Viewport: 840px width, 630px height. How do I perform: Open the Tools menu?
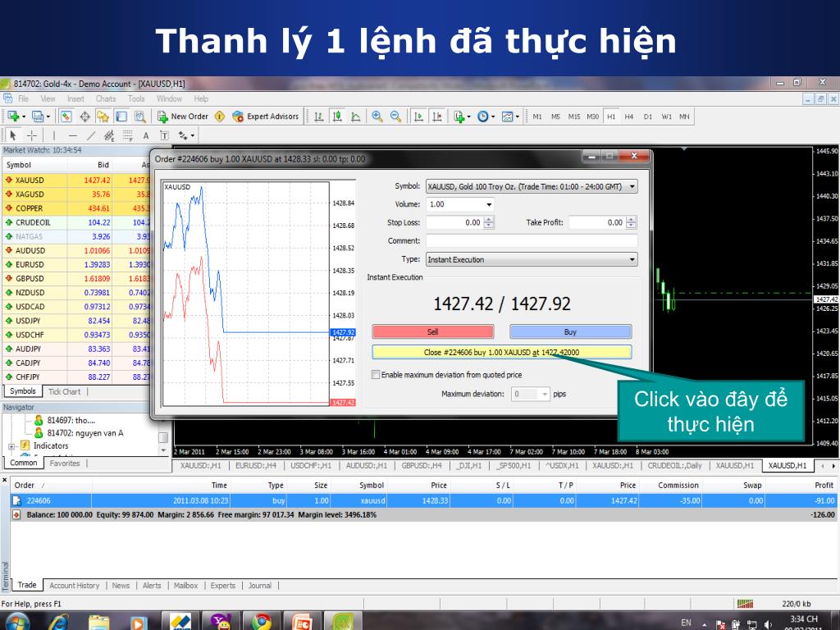(x=136, y=98)
